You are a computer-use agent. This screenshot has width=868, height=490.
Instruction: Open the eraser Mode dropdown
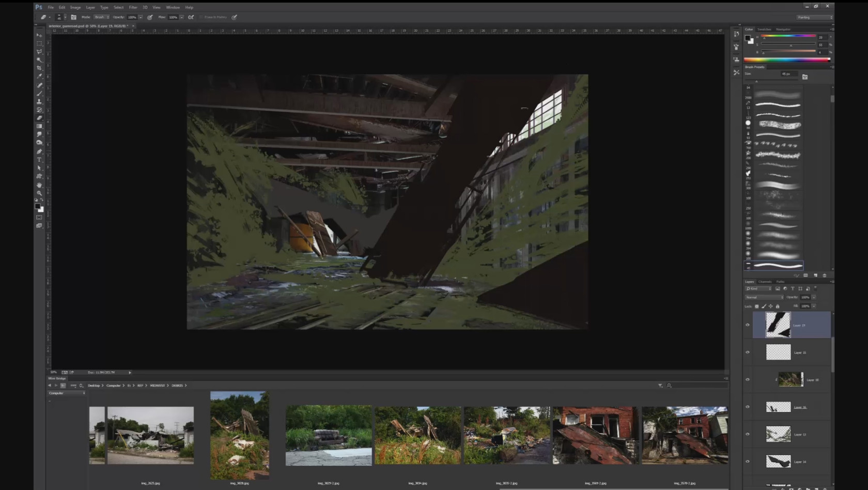101,17
